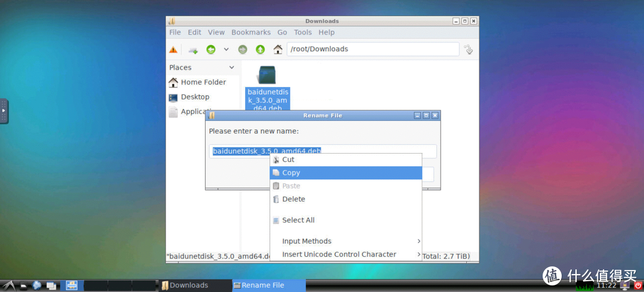Open the Tools menu
This screenshot has width=644, height=292.
303,32
